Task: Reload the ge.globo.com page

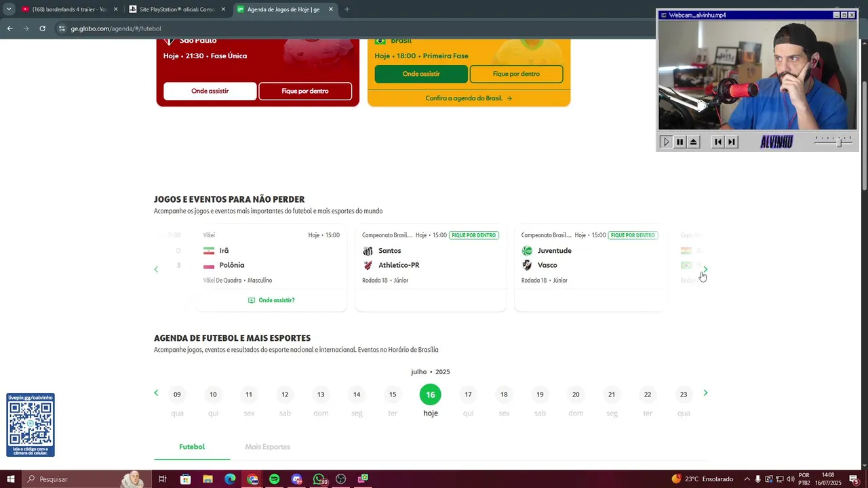Action: (42, 28)
